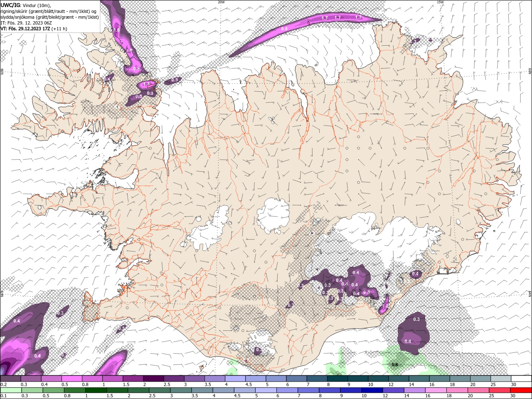Select the dusky mauve 0.2–0.3 snow legend swatch
Viewport: 532px width, 399px height.
(10, 379)
